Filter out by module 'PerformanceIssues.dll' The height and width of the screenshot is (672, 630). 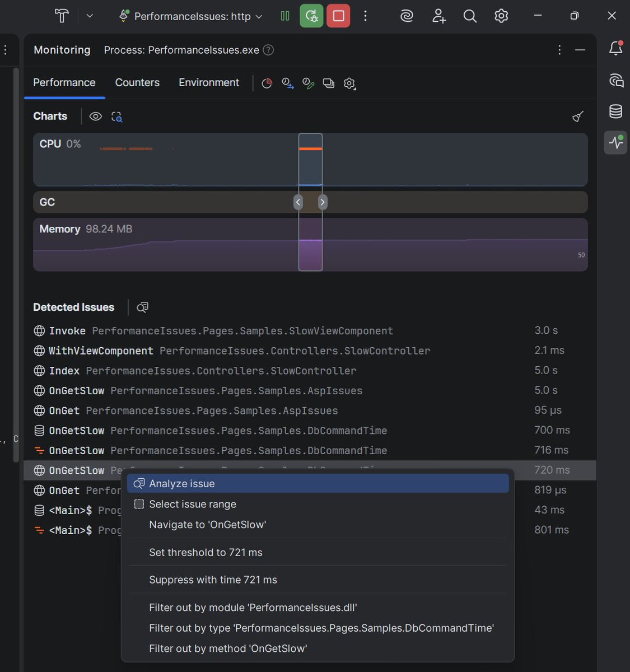(318, 608)
